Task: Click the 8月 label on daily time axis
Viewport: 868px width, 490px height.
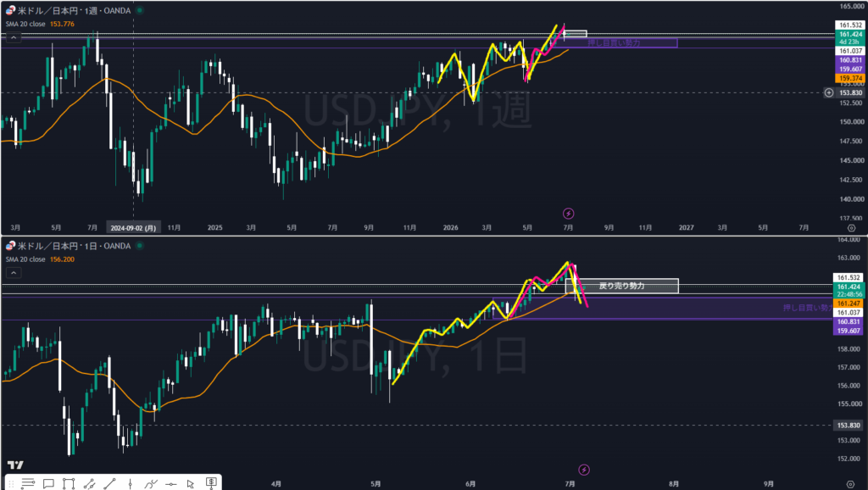Action: pos(674,484)
